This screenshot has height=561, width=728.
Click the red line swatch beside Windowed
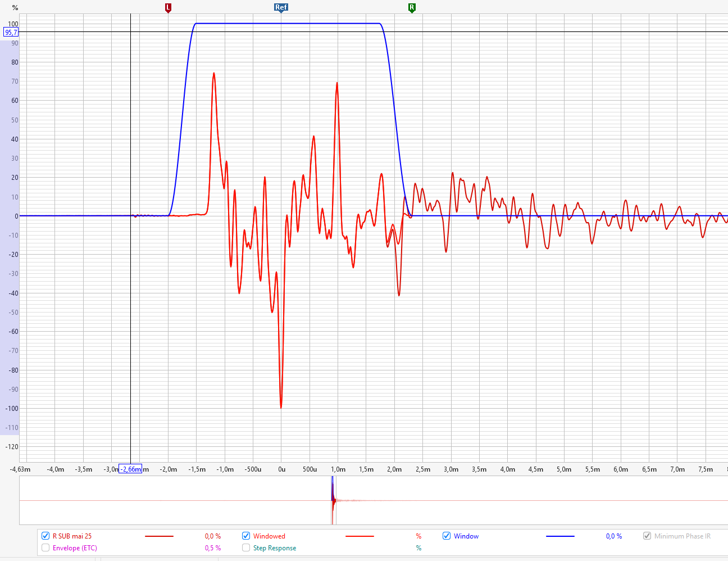point(360,536)
